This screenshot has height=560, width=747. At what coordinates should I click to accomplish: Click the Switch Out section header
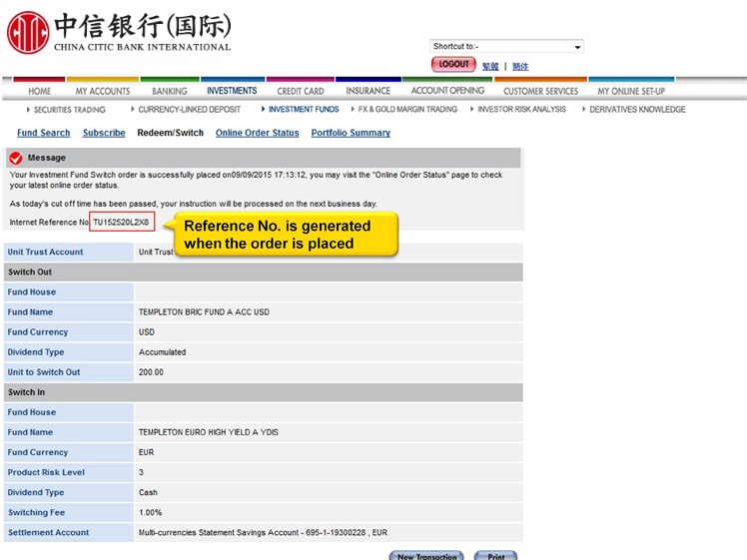(x=264, y=272)
